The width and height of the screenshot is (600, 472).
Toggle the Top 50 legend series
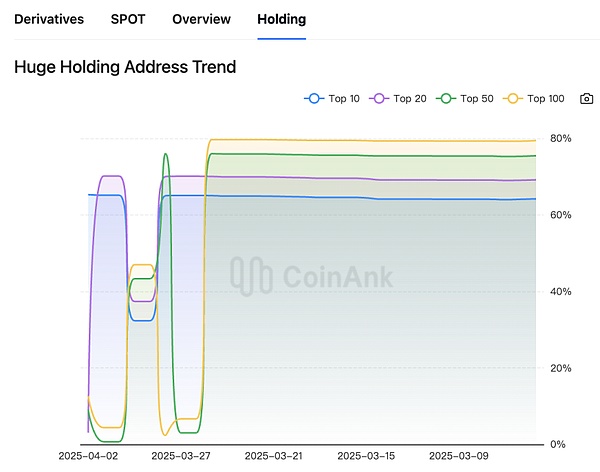(x=465, y=99)
